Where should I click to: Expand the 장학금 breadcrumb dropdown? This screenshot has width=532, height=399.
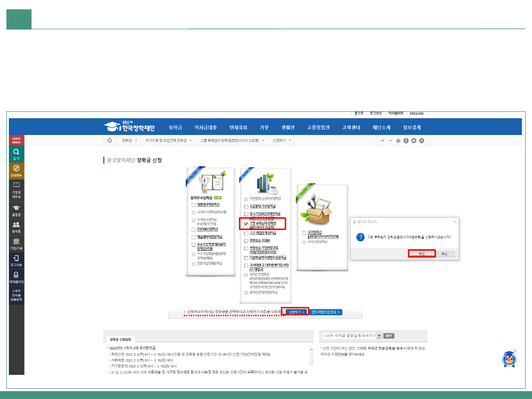coord(136,140)
